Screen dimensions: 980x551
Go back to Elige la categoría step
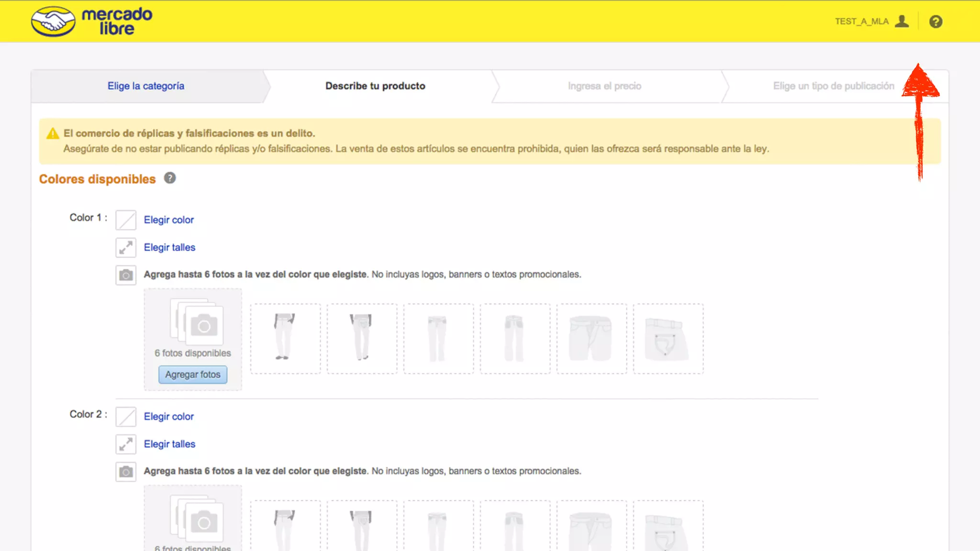tap(145, 86)
